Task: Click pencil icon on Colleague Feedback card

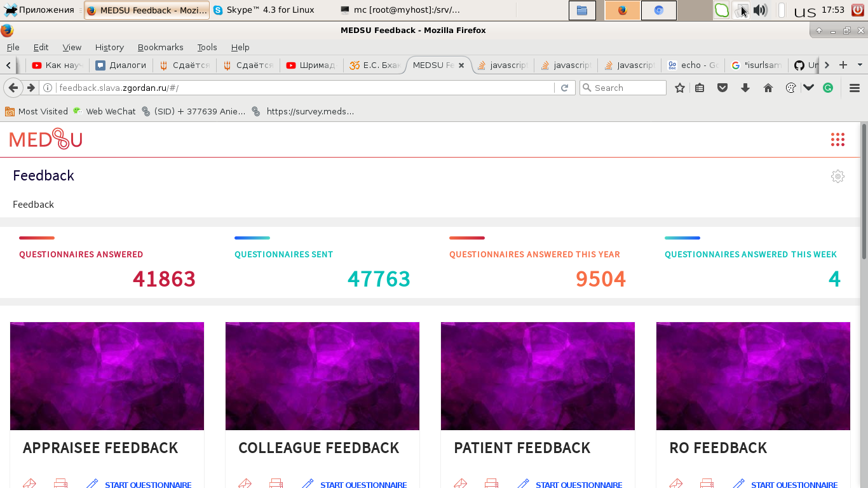Action: coord(308,484)
